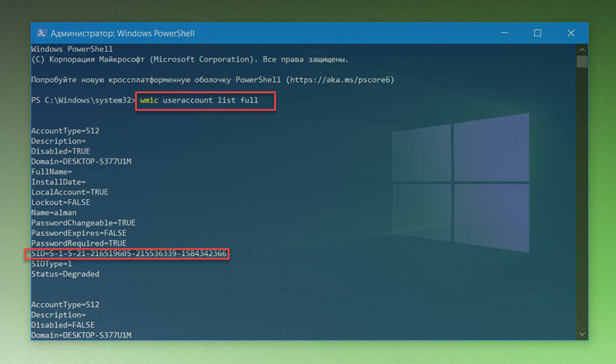Image resolution: width=616 pixels, height=364 pixels.
Task: Click the 'Disabled=FALSE' line
Action: click(x=63, y=325)
